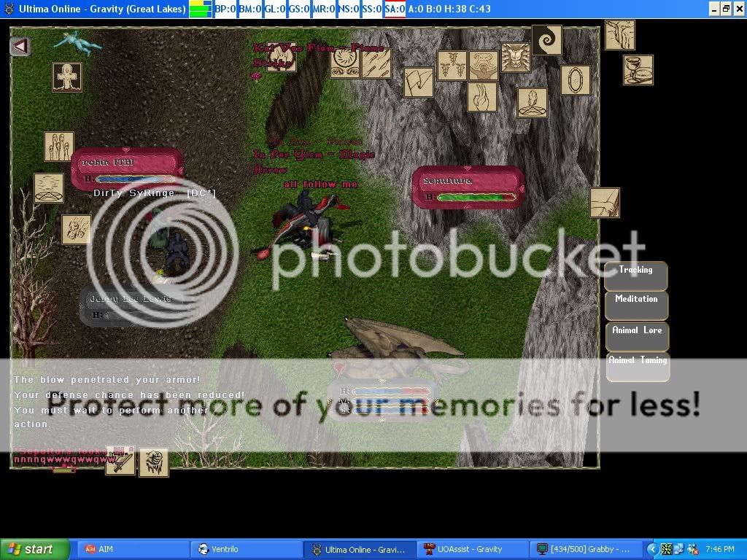Click the two raised fingers hand icon
The width and height of the screenshot is (747, 560).
482,97
